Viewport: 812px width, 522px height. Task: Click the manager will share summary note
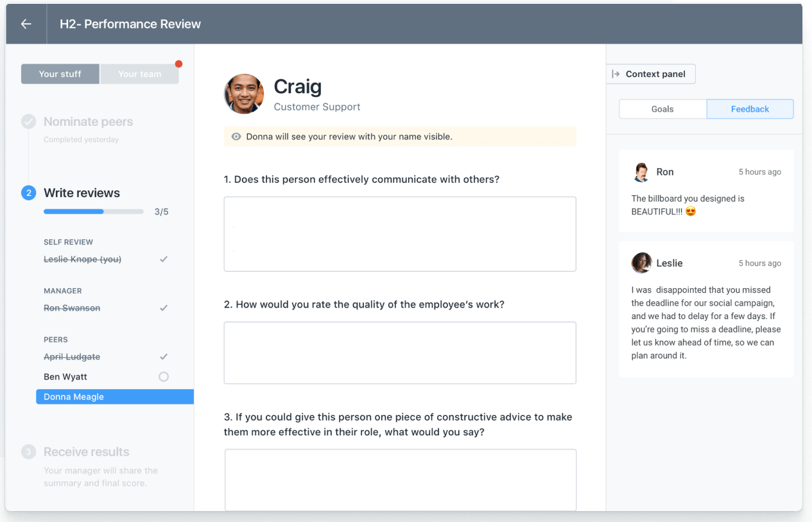pos(101,476)
